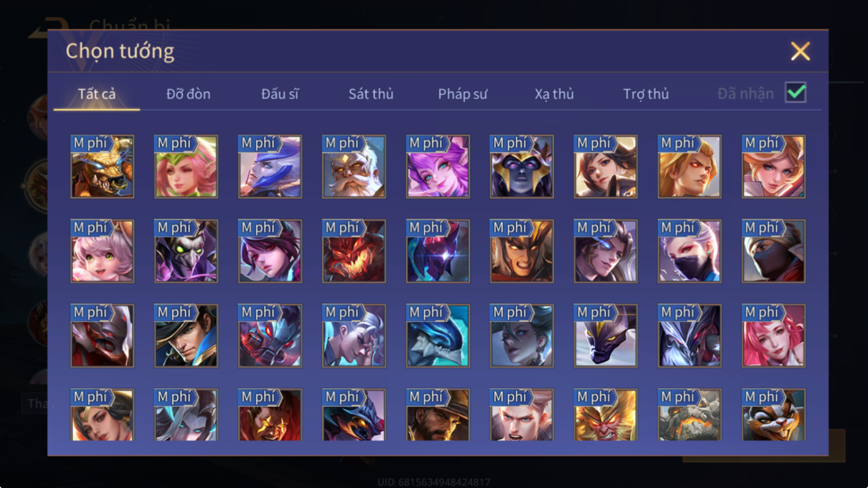Switch to the Đỡ đòn tab

tap(188, 94)
